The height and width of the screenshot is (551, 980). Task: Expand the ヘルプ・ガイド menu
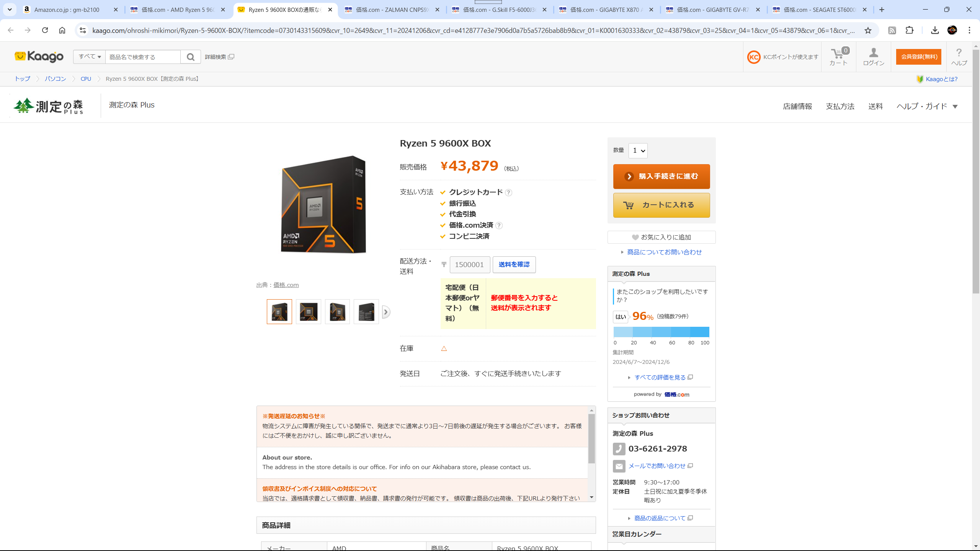pos(927,106)
